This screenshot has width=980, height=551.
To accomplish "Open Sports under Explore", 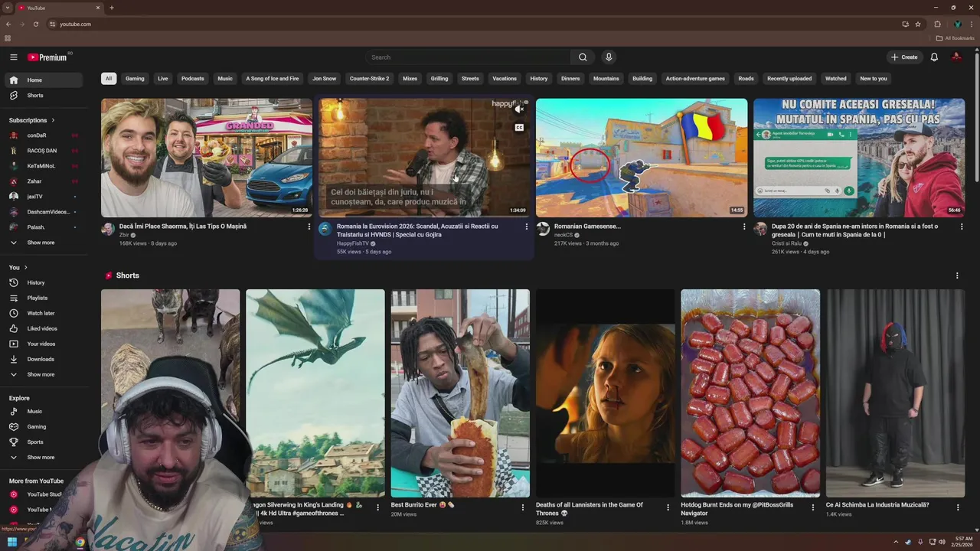I will 44,442.
